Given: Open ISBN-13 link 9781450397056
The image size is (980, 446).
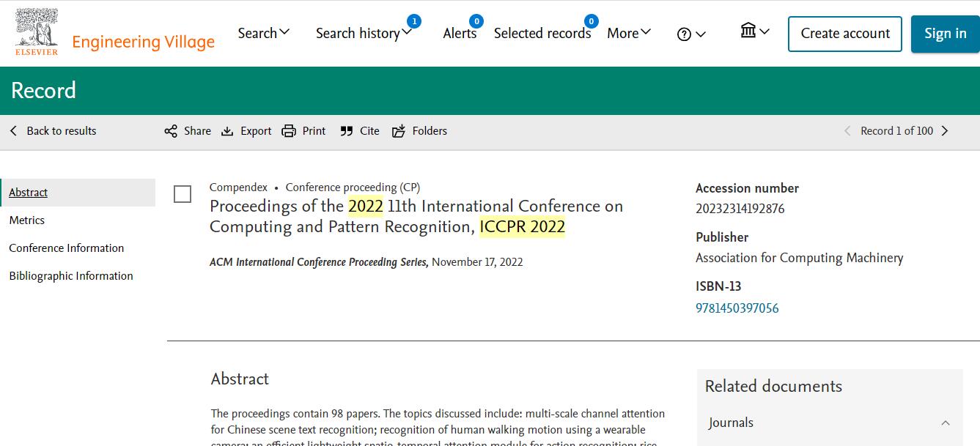Looking at the screenshot, I should (737, 308).
